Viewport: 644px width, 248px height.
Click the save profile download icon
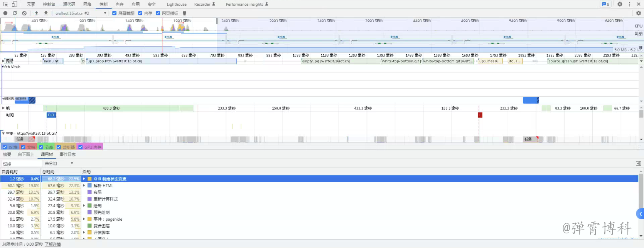[x=46, y=13]
